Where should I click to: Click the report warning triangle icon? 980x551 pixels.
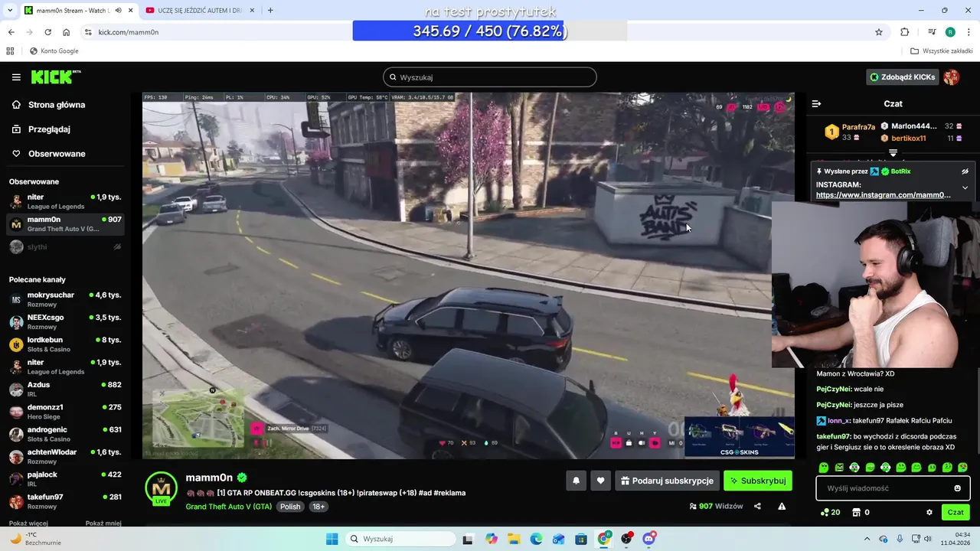pyautogui.click(x=782, y=506)
